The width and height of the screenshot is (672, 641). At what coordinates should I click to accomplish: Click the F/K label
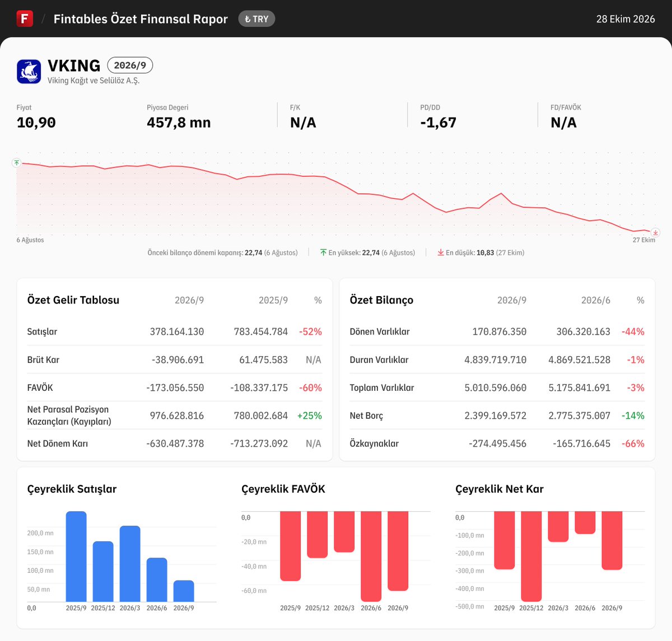pyautogui.click(x=295, y=107)
